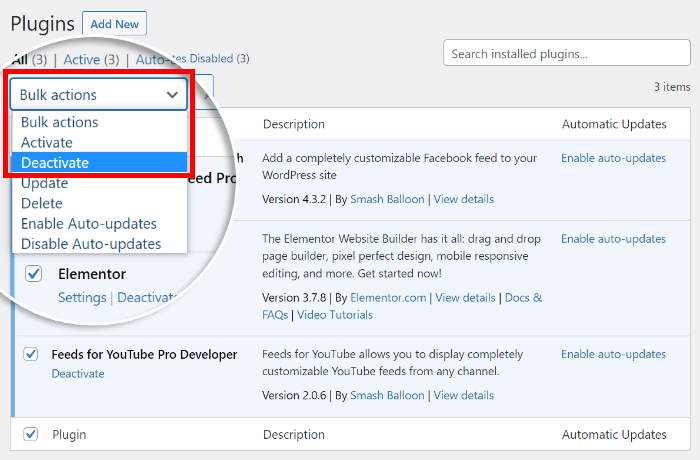
Task: Open the Bulk actions dropdown
Action: tap(98, 95)
